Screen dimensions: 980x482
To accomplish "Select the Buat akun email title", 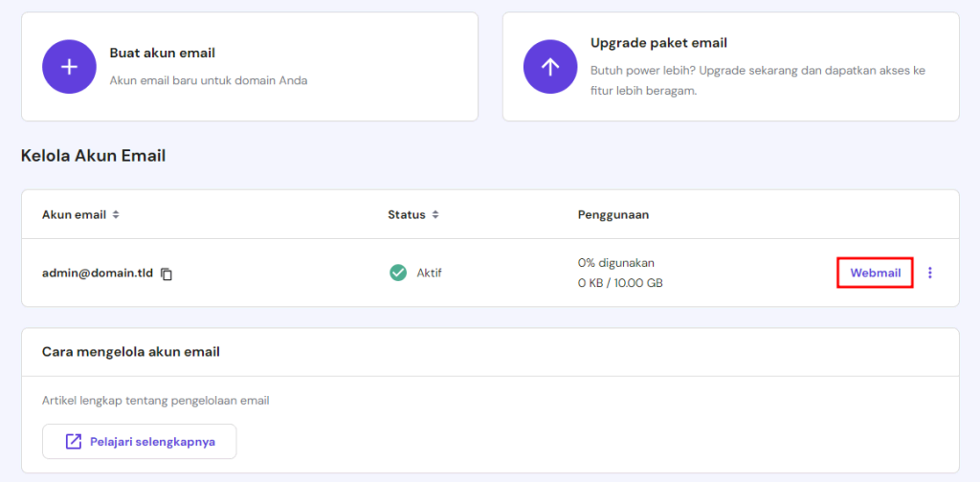I will [162, 53].
